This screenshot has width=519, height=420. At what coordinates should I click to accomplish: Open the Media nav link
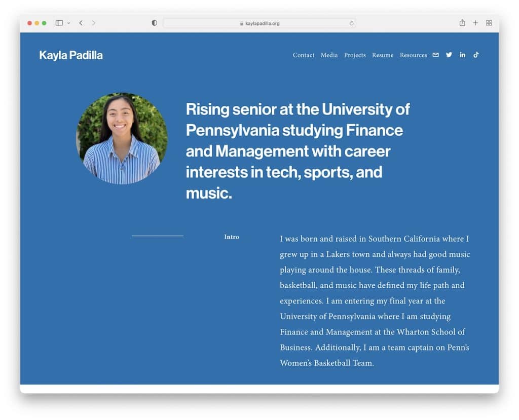tap(329, 55)
